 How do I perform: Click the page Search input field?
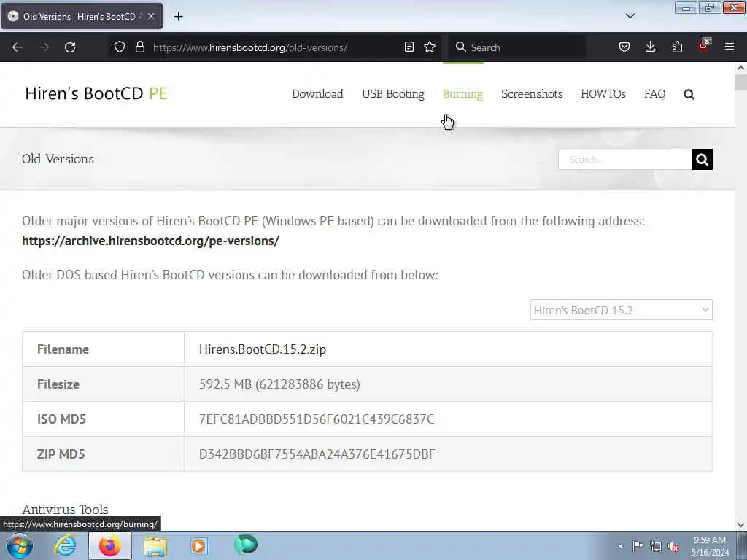[x=624, y=159]
